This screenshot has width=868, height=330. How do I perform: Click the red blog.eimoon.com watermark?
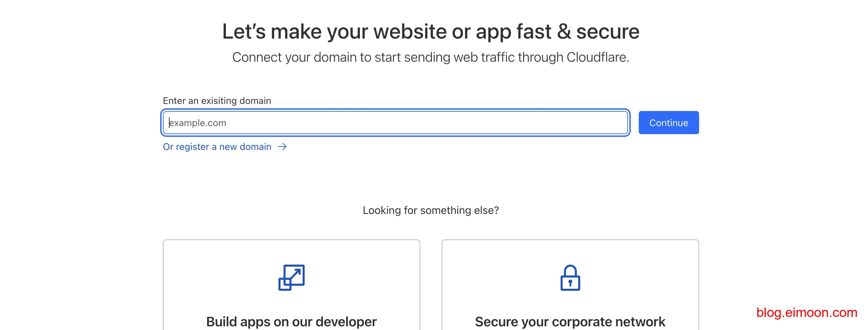(x=807, y=313)
